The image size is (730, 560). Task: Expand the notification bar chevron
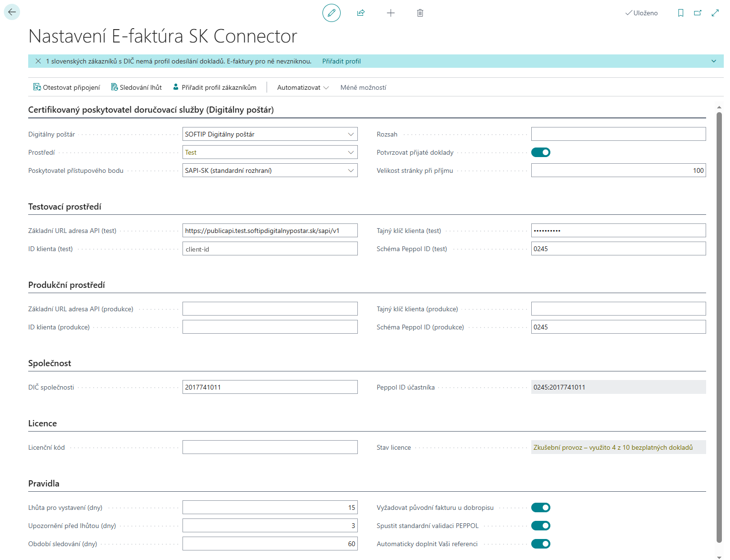click(714, 61)
